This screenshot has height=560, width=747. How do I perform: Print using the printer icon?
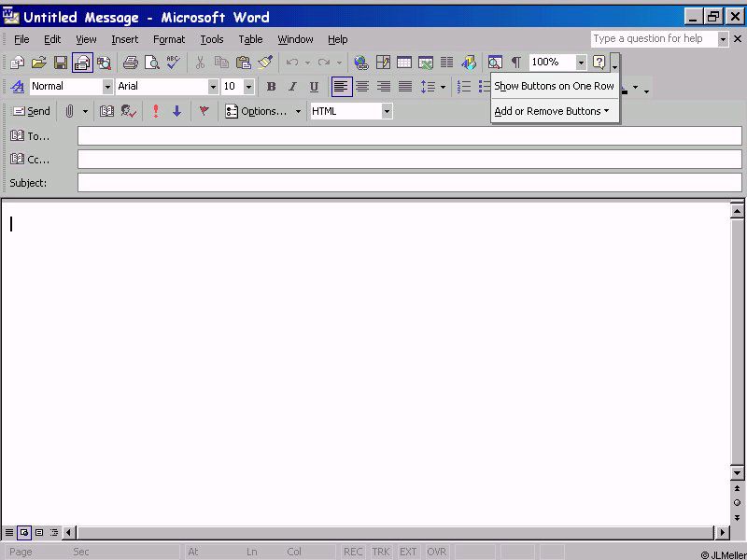click(x=130, y=63)
